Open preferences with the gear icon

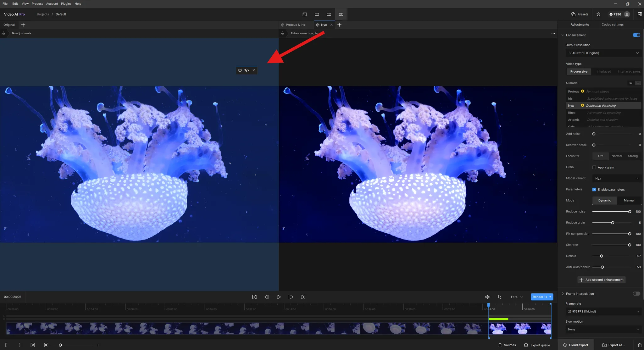click(598, 14)
